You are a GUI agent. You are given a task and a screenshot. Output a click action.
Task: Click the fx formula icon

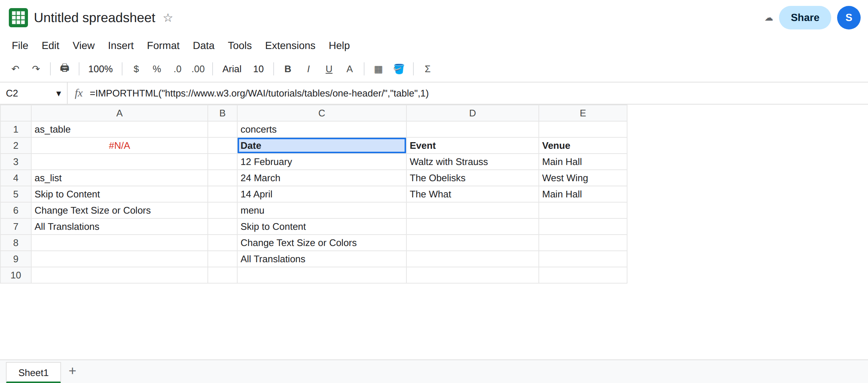pos(78,93)
